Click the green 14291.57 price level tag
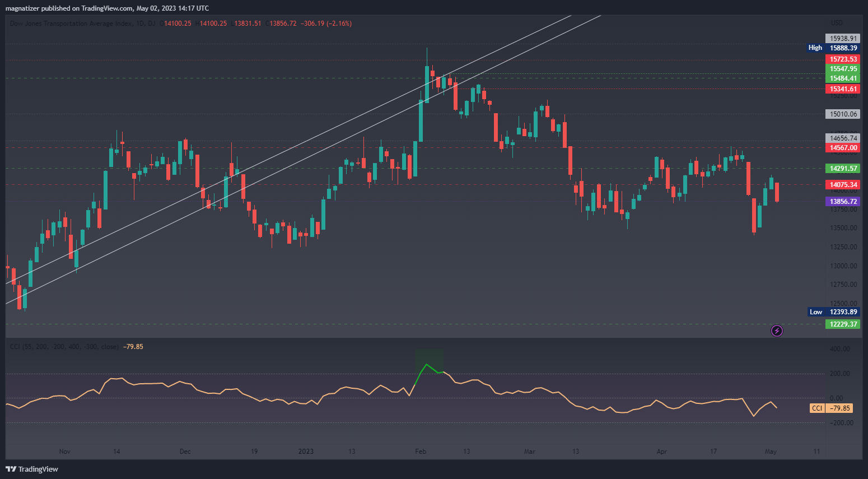Screen dimensions: 868x479 [x=843, y=169]
